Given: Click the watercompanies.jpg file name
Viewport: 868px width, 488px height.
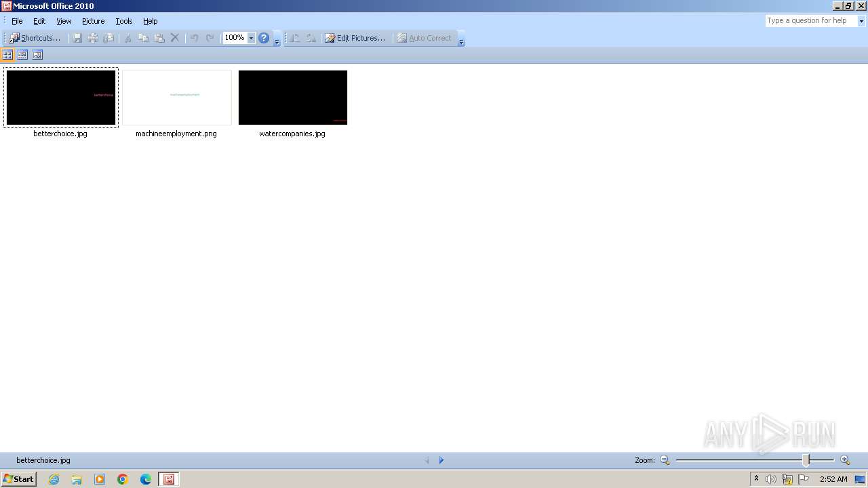Looking at the screenshot, I should pos(292,134).
